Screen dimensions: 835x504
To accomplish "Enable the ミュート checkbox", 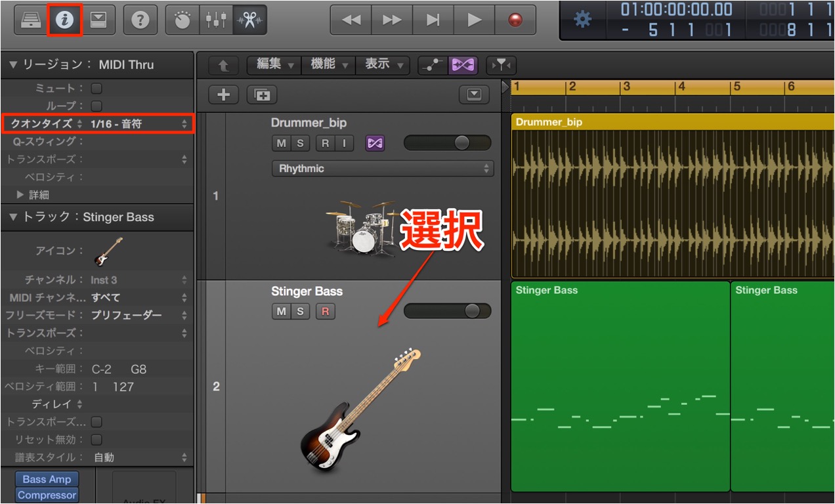I will (96, 88).
